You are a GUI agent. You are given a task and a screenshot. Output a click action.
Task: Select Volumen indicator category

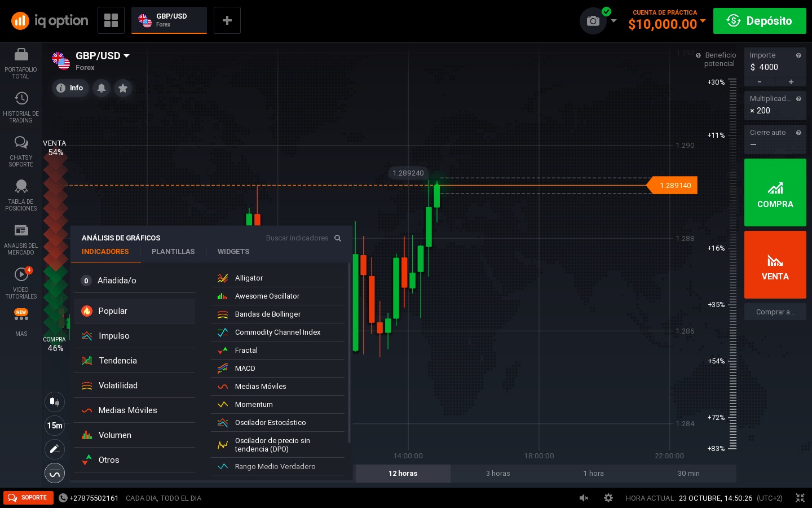coord(134,435)
